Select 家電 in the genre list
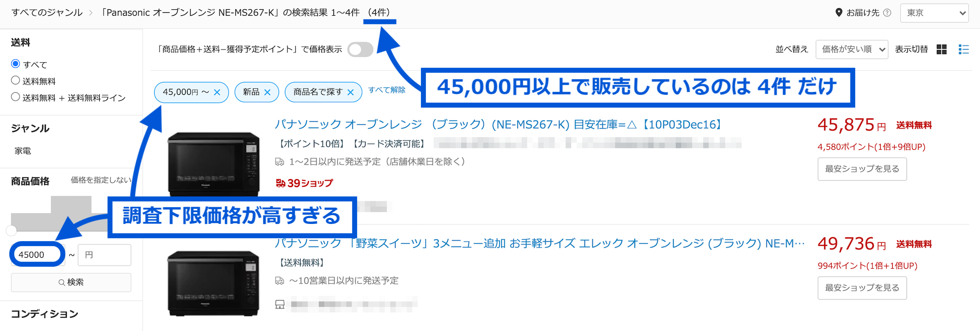This screenshot has height=331, width=980. tap(23, 151)
